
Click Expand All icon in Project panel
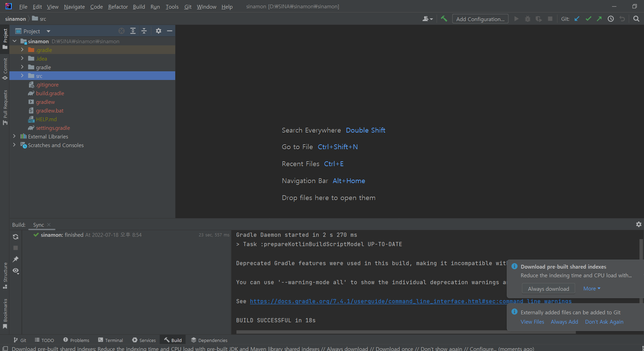[133, 31]
